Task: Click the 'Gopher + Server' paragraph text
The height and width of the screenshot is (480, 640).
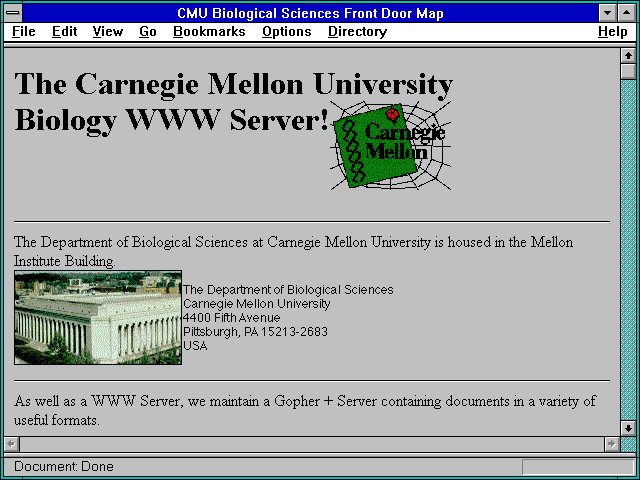Action: (305, 410)
